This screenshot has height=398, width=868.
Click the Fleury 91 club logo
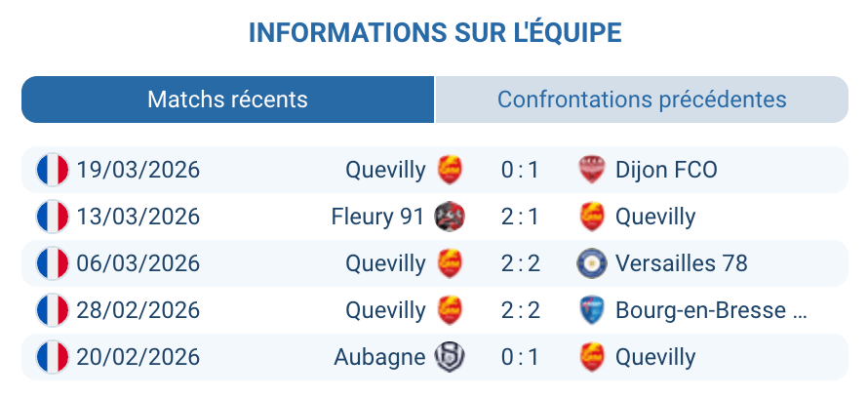[x=450, y=217]
